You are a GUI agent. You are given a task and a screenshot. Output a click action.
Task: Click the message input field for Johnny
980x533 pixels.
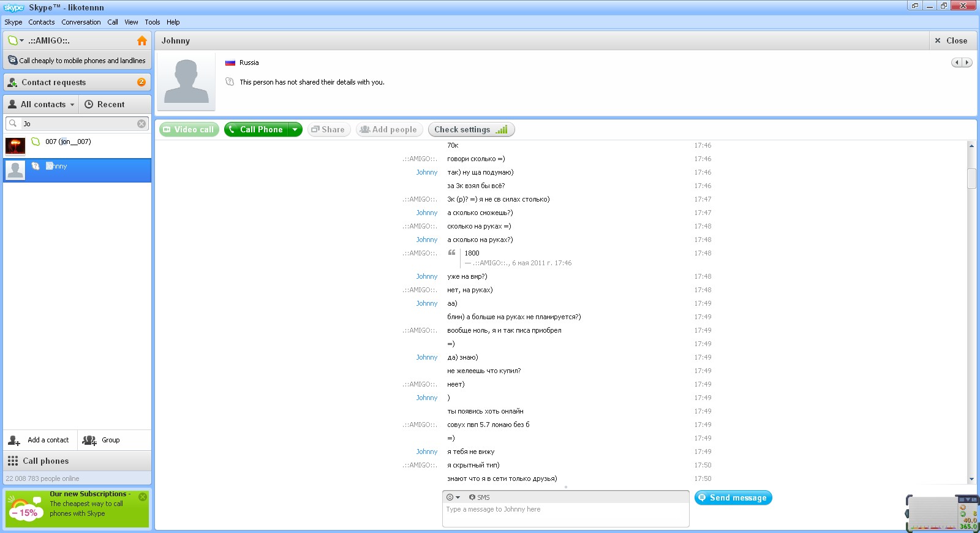tap(566, 515)
